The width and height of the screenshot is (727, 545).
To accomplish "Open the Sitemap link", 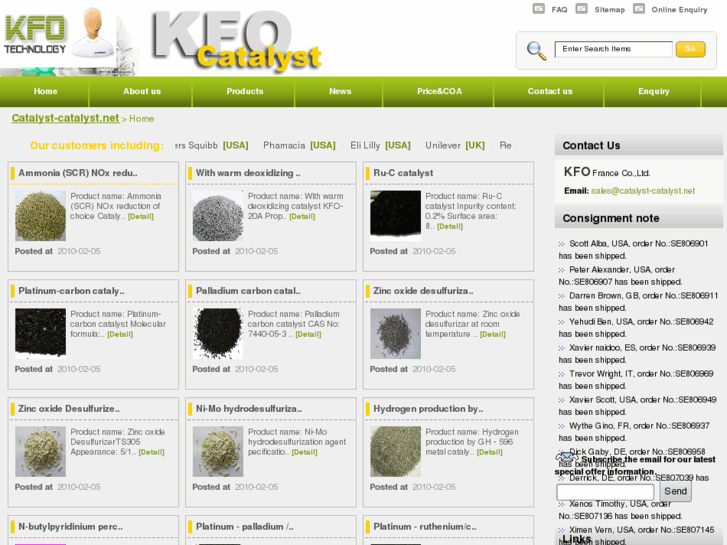I will click(x=609, y=10).
